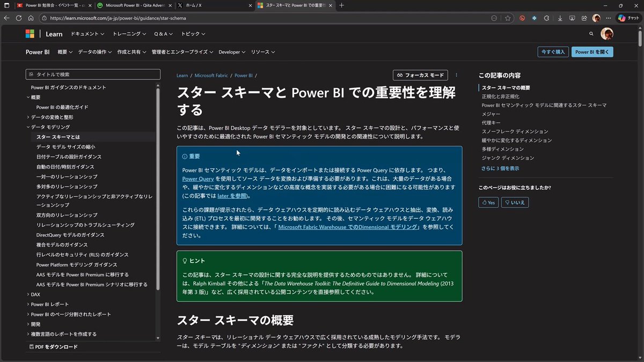Open search via the magnifier in Learn header

(x=591, y=33)
